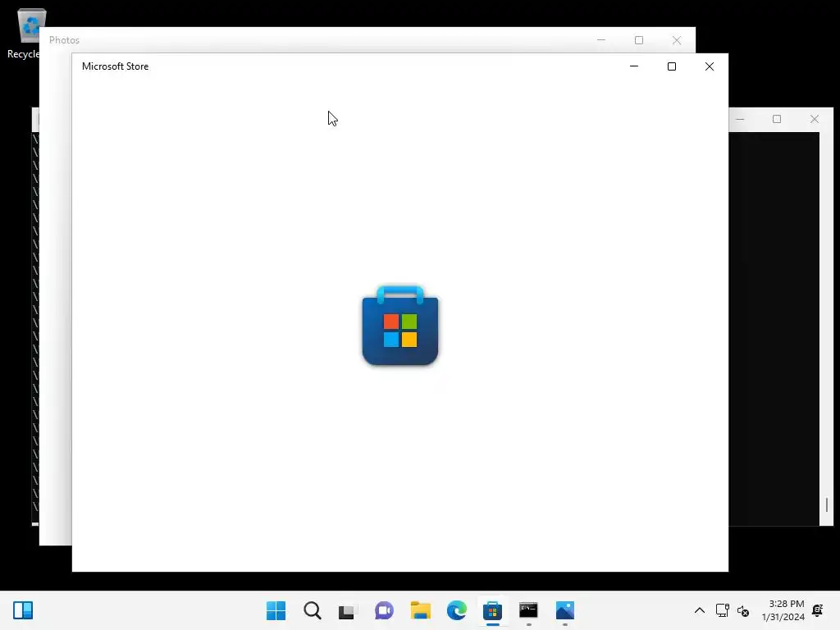Expand the hidden system tray icons
840x630 pixels.
point(699,610)
